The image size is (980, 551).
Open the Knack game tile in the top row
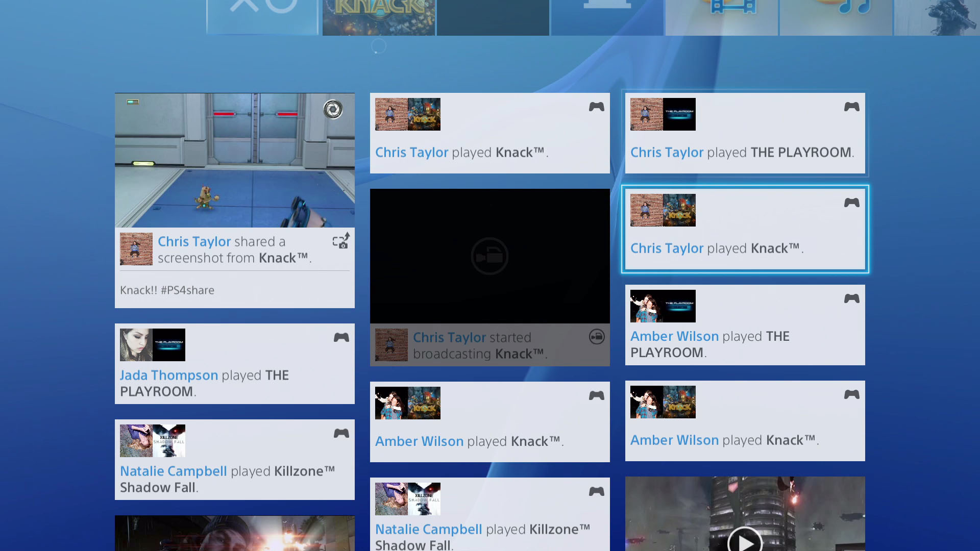click(x=379, y=18)
